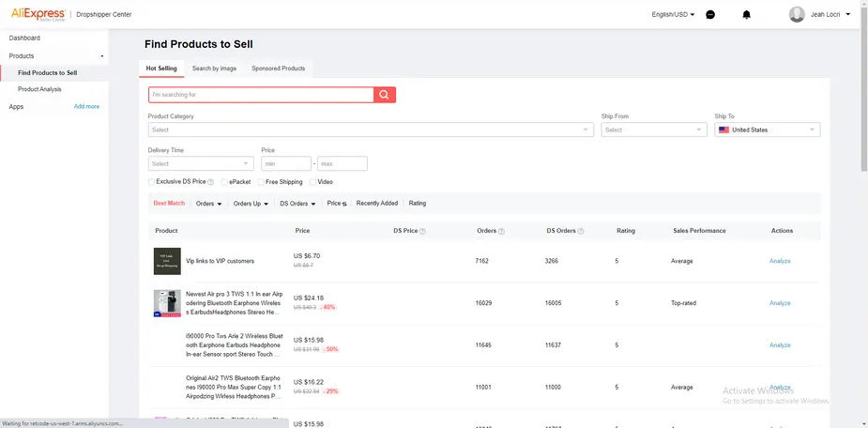Click the AliExpress logo
Viewport: 868px width, 428px height.
click(x=38, y=14)
